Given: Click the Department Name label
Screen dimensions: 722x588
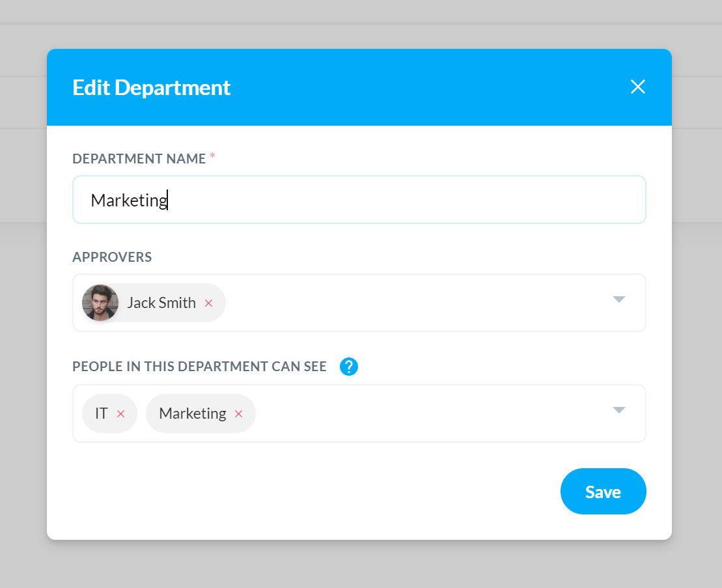Looking at the screenshot, I should tap(139, 158).
